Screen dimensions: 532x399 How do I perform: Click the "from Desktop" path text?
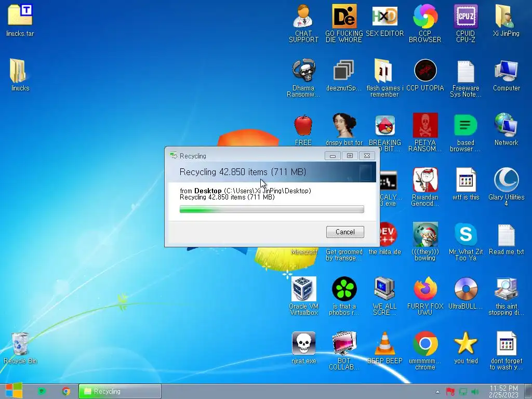tap(245, 191)
